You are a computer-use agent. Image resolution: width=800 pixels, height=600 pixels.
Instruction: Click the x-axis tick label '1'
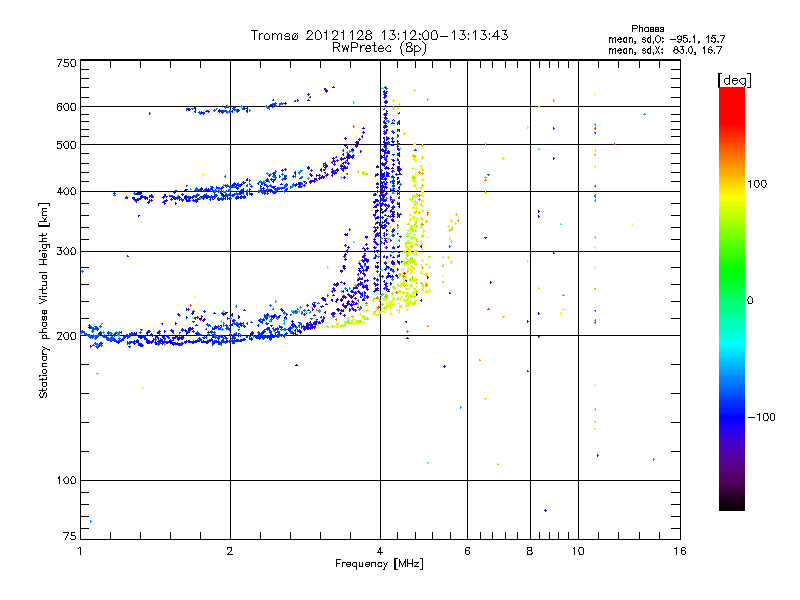click(80, 551)
